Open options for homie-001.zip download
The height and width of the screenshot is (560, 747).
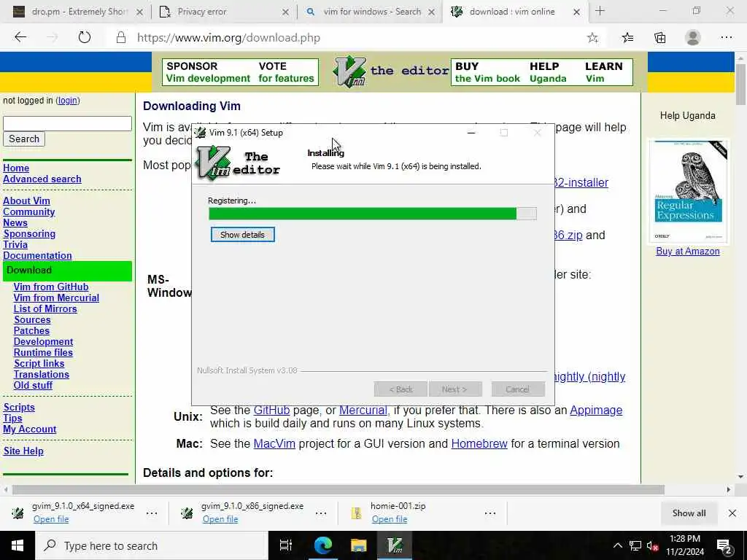pos(490,513)
